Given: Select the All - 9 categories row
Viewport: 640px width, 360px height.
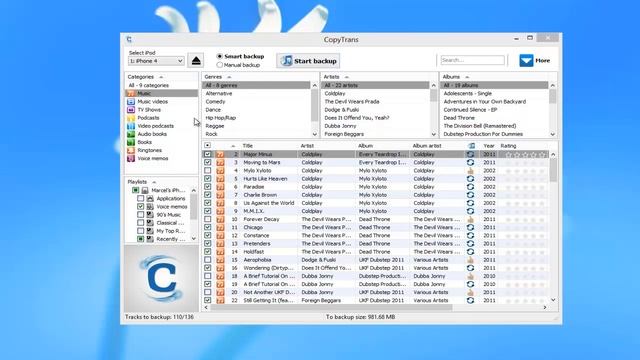Looking at the screenshot, I should click(162, 85).
